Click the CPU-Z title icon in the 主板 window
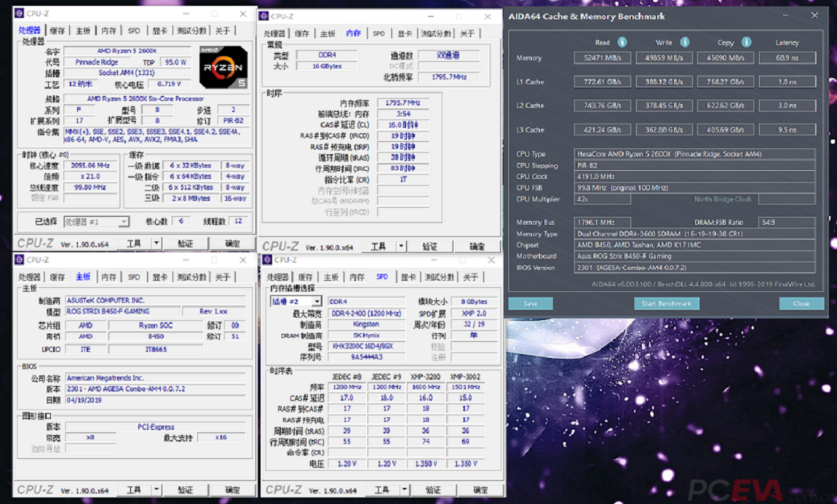 pyautogui.click(x=19, y=260)
